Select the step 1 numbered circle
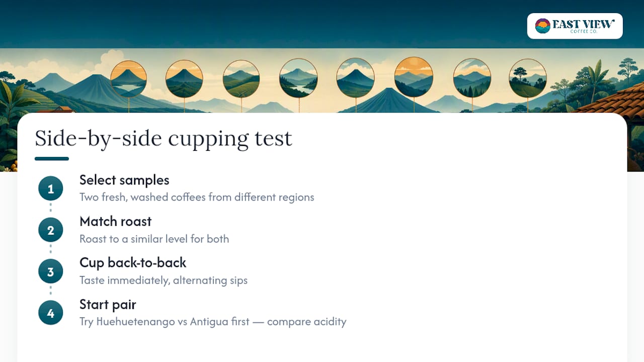644x362 pixels. point(50,189)
